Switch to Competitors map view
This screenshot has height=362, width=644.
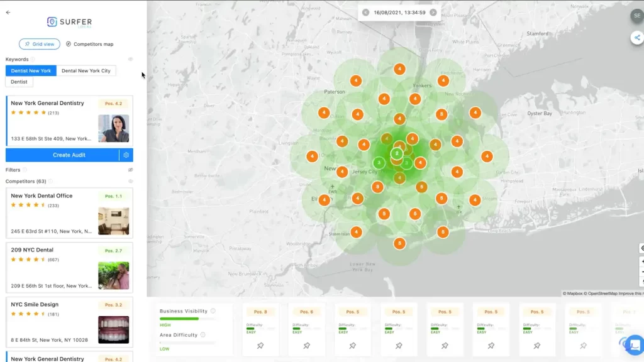92,43
